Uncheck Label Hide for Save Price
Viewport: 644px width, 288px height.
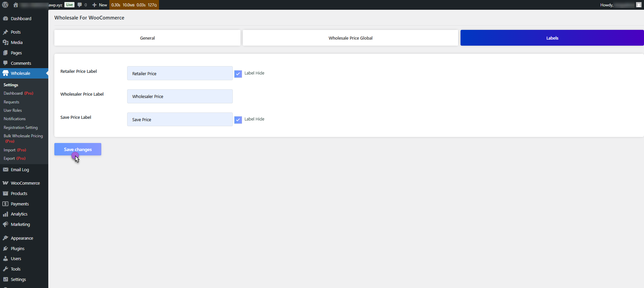238,120
